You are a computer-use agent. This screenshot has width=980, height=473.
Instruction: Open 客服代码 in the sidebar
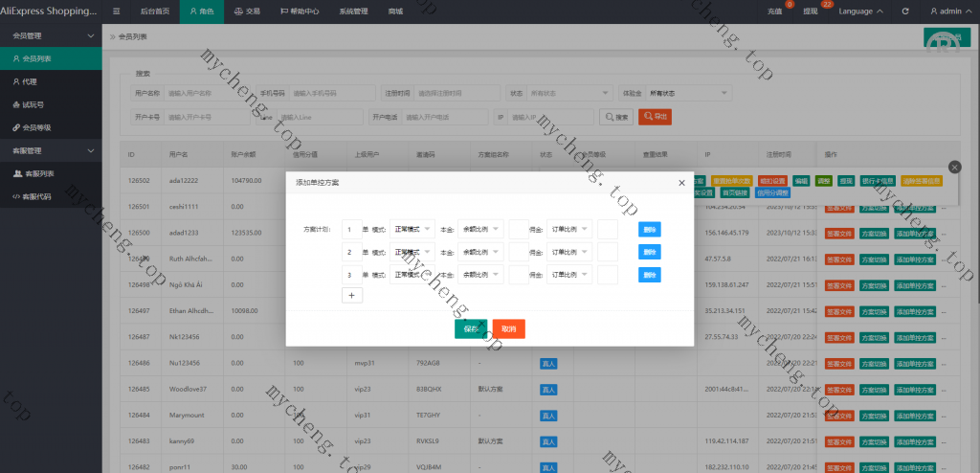click(x=38, y=196)
